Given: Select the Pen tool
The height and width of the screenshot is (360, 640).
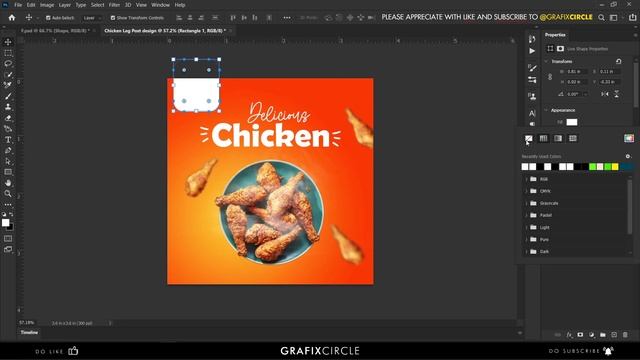Looking at the screenshot, I should pyautogui.click(x=8, y=150).
